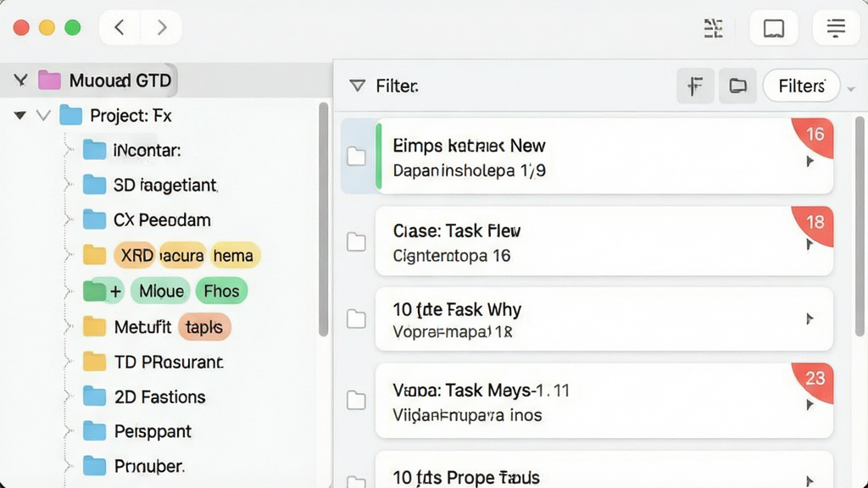Check the Eimps katriex New task checkbox

(357, 157)
